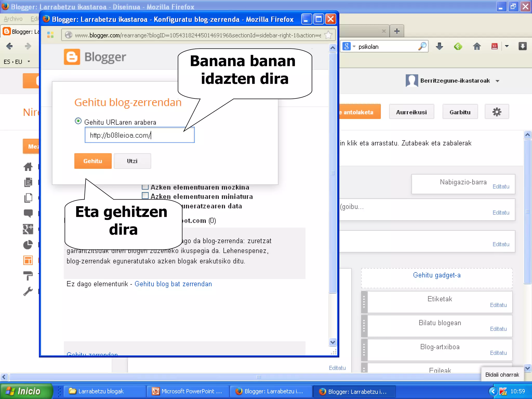
Task: Open the Archivo menu
Action: pos(13,19)
